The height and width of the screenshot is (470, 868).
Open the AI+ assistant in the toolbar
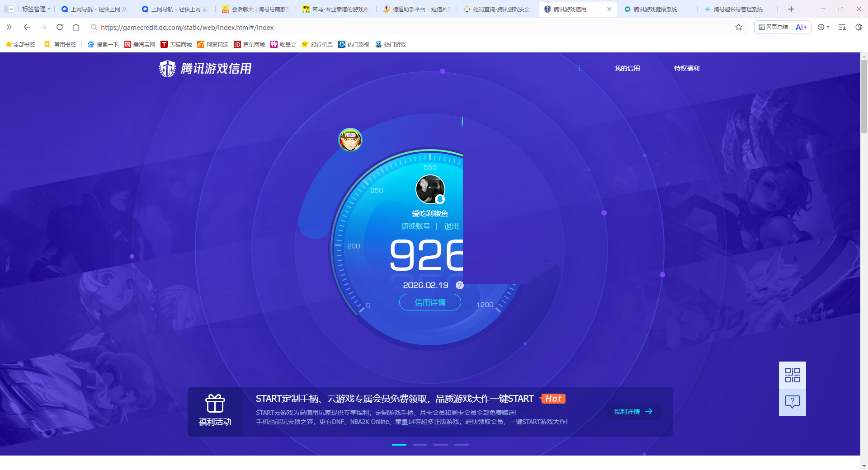click(x=801, y=27)
